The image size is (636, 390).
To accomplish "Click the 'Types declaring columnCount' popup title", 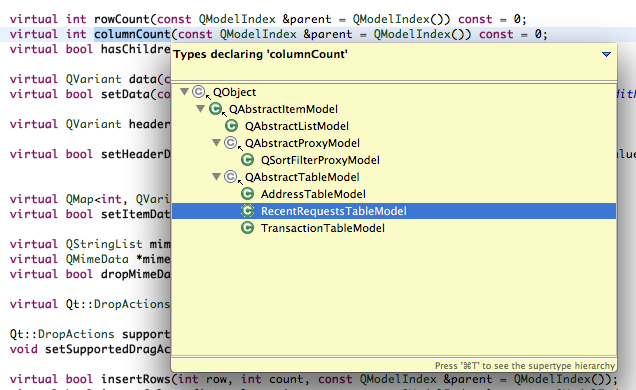I will [260, 54].
